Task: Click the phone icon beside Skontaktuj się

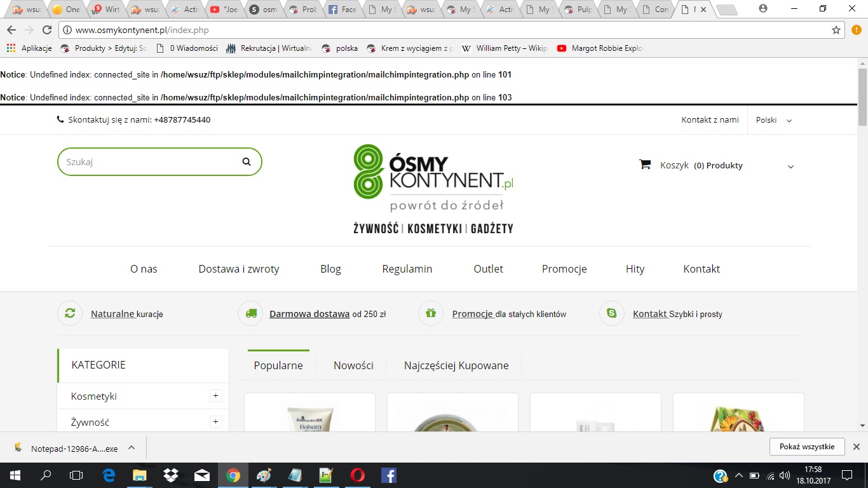Action: pos(60,119)
